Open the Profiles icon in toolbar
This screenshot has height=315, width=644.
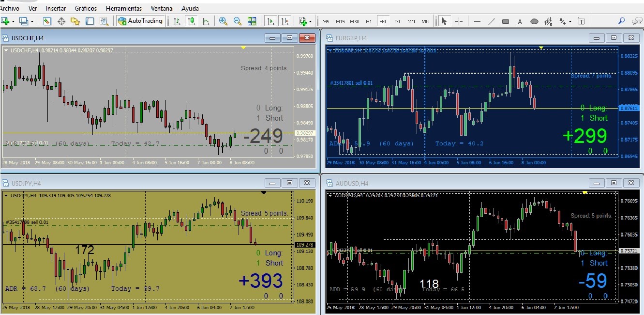[24, 21]
